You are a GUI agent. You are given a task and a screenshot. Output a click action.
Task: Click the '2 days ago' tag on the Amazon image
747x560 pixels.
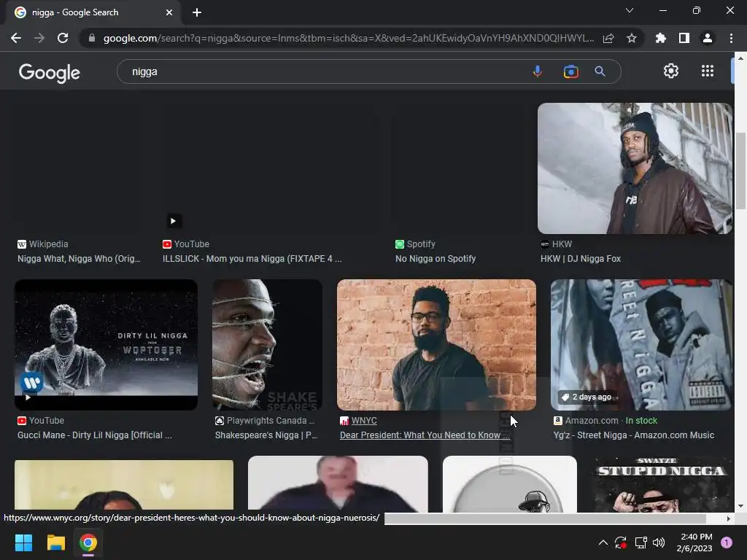587,397
